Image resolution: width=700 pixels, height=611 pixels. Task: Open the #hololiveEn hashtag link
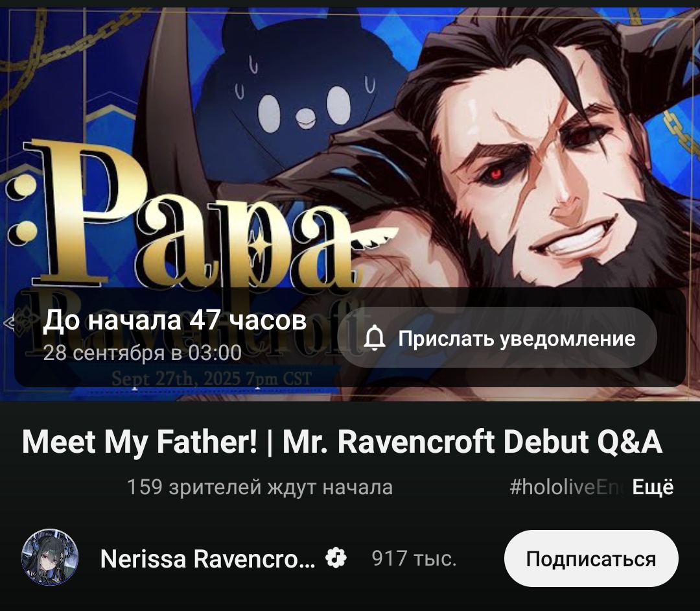[568, 487]
